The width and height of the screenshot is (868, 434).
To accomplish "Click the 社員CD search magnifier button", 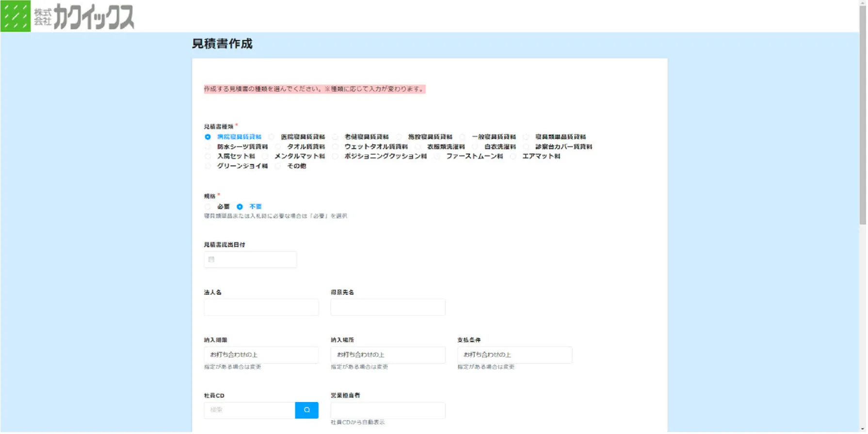I will point(306,410).
